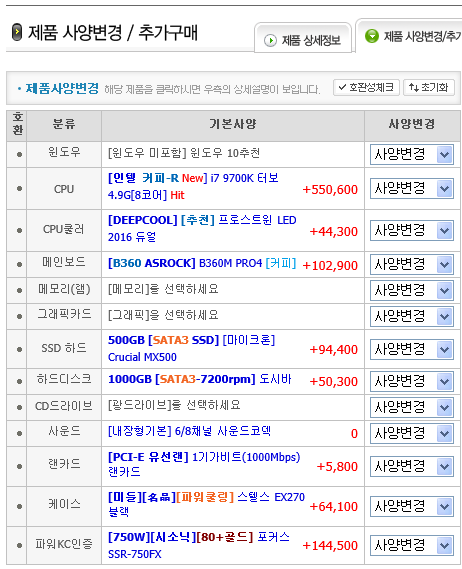The height and width of the screenshot is (569, 462).
Task: Click the compatibility dot in the 케이스 row
Action: click(19, 506)
